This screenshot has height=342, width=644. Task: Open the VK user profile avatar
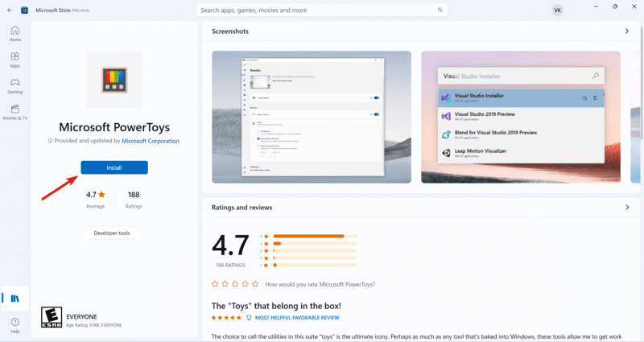pos(557,10)
